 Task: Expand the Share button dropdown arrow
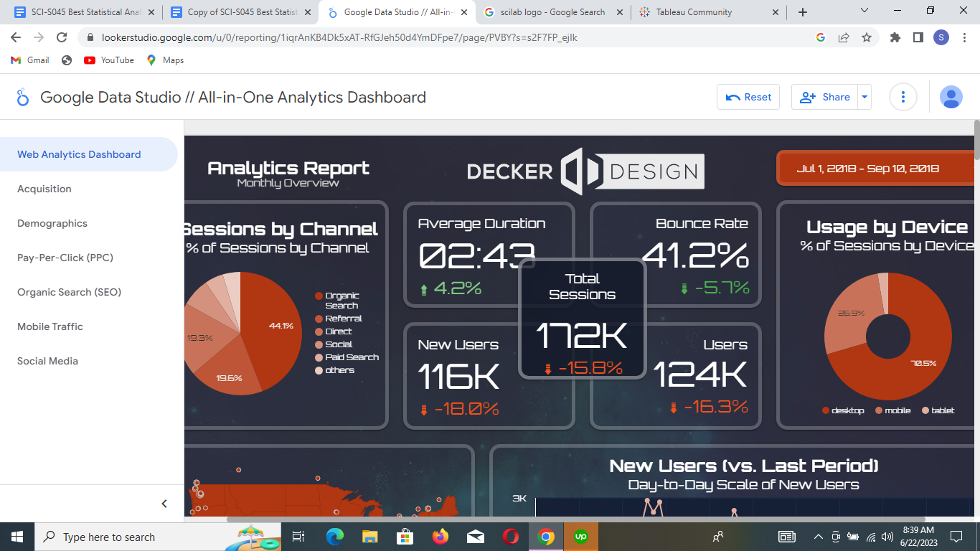(864, 96)
